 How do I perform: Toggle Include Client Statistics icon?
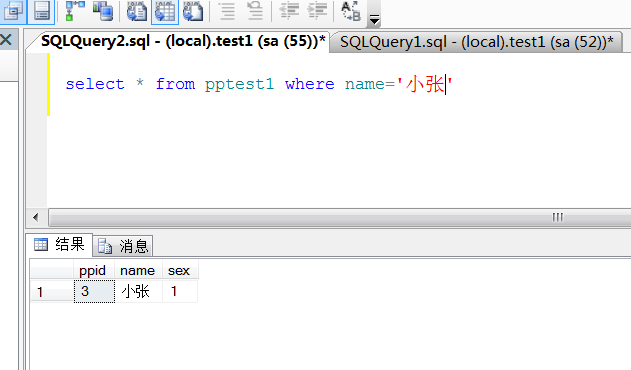coord(103,11)
